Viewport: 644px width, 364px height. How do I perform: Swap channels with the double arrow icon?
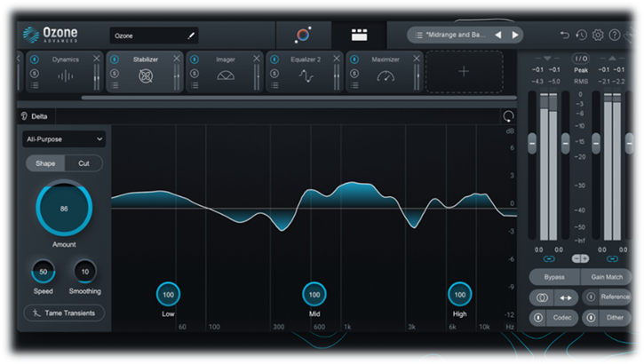(566, 298)
